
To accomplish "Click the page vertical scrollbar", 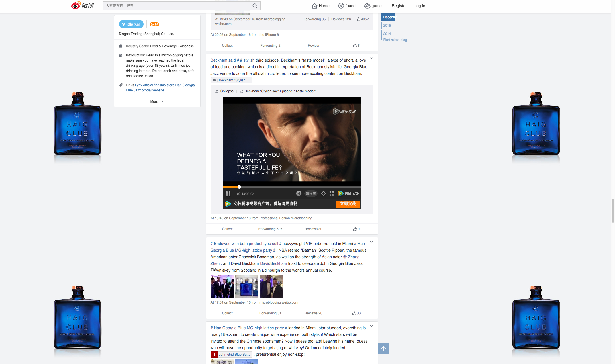I will [613, 210].
